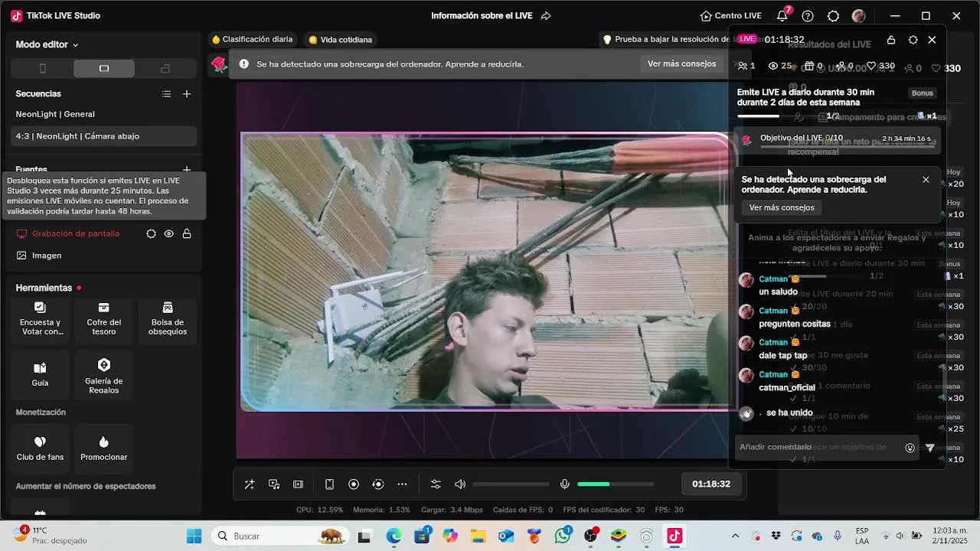Viewport: 980px width, 551px height.
Task: Open Vida cotidiana tab
Action: click(341, 39)
